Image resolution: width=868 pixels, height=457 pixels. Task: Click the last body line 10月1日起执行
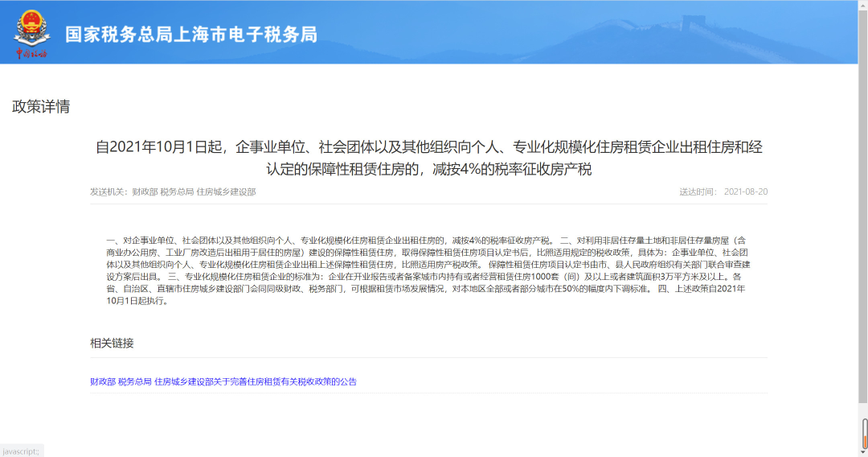click(x=137, y=300)
